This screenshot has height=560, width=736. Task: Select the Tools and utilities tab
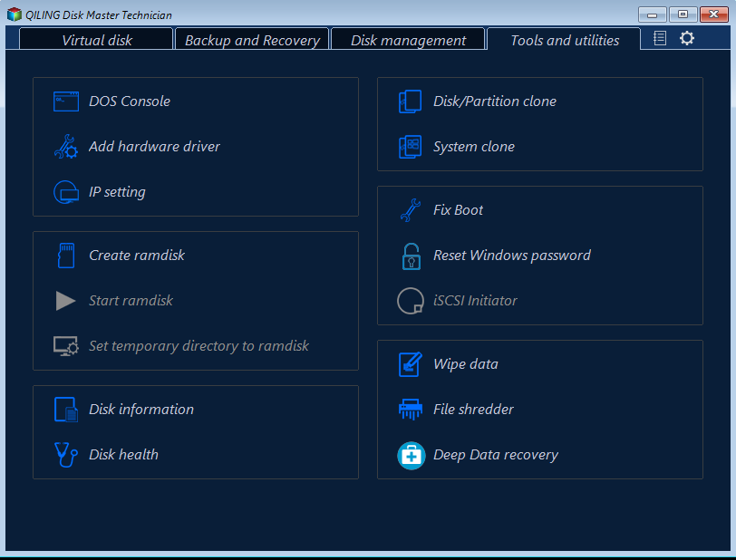[x=564, y=40]
